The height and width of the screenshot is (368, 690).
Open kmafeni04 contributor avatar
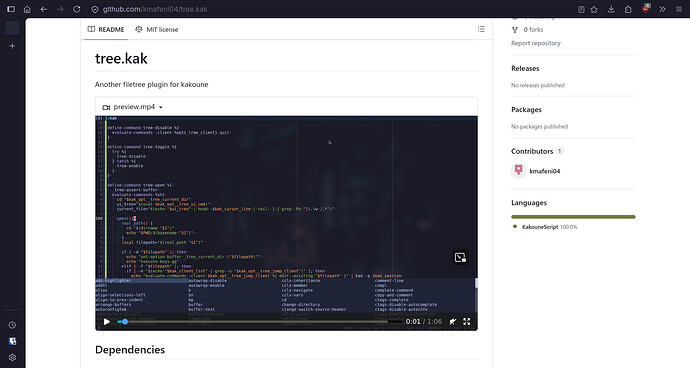(x=518, y=171)
